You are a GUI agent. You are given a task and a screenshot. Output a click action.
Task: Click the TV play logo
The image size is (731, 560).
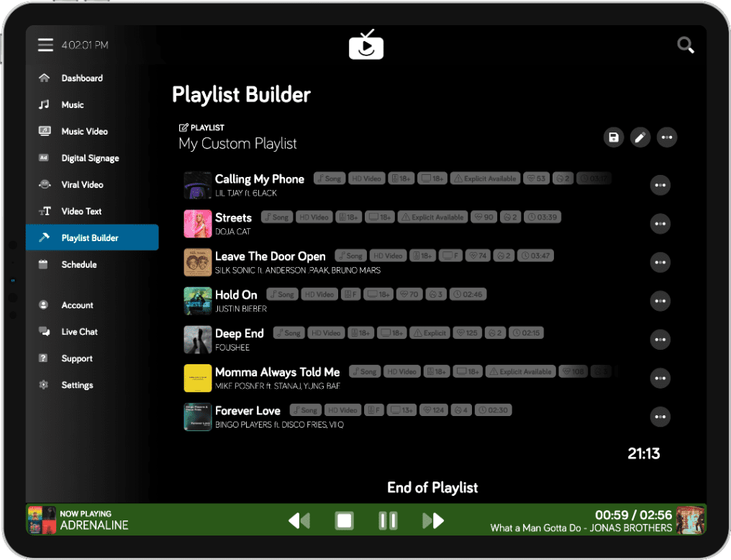(366, 45)
